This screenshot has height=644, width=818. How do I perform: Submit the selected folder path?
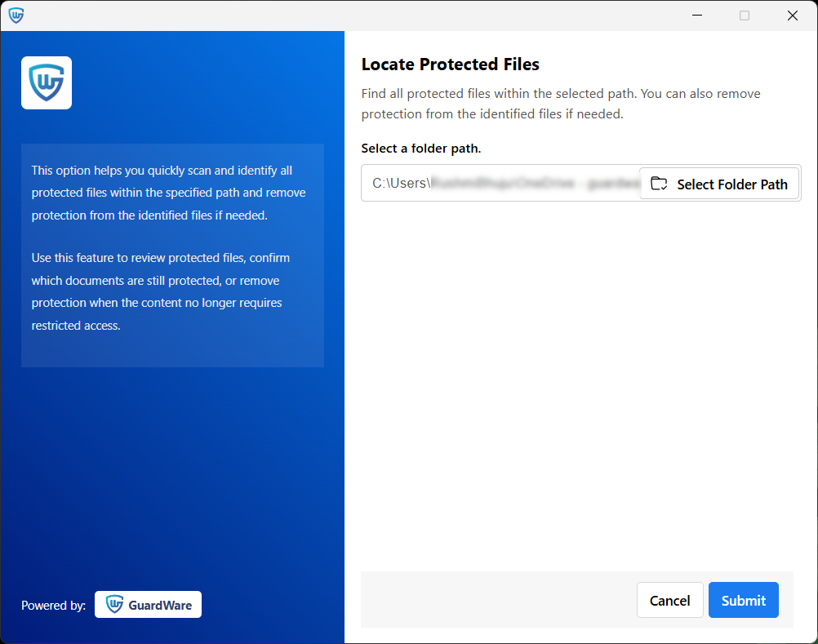[x=743, y=600]
